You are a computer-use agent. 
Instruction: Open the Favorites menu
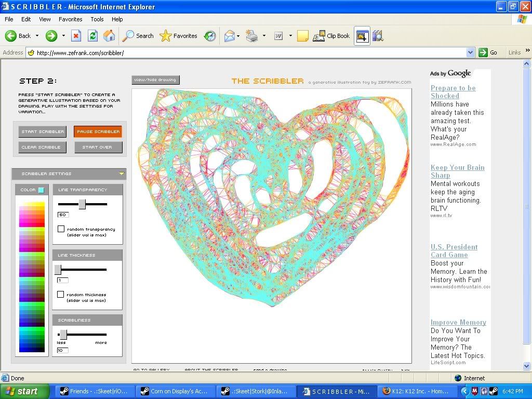click(70, 19)
